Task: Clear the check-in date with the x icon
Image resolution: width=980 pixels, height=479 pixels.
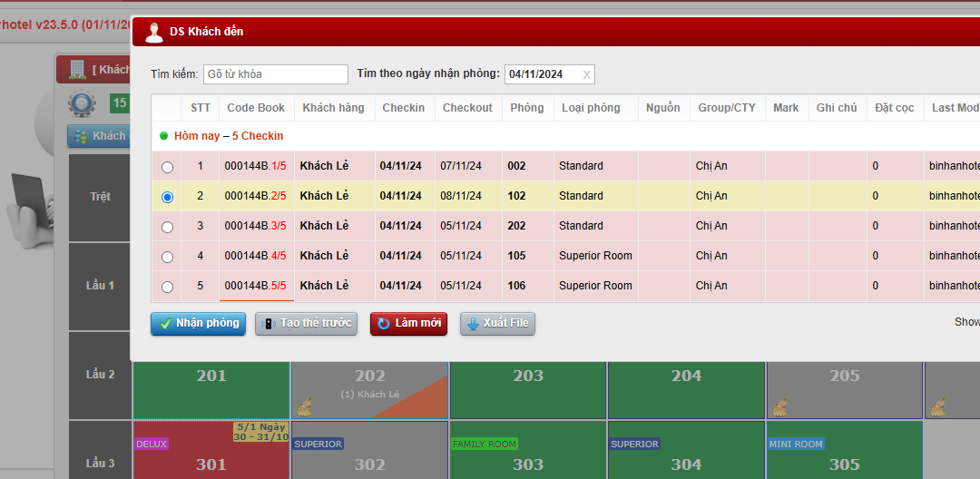Action: coord(586,74)
